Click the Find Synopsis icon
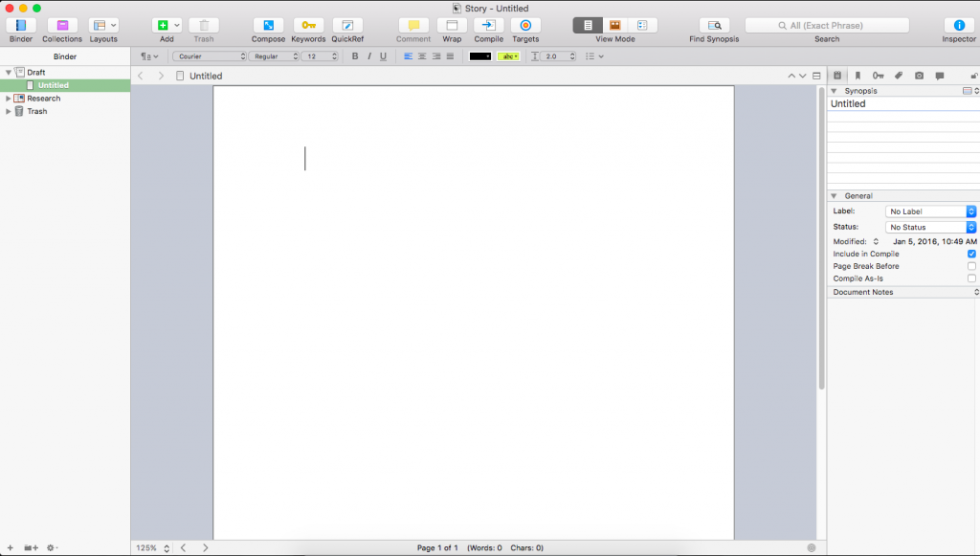The height and width of the screenshot is (556, 980). 714,26
